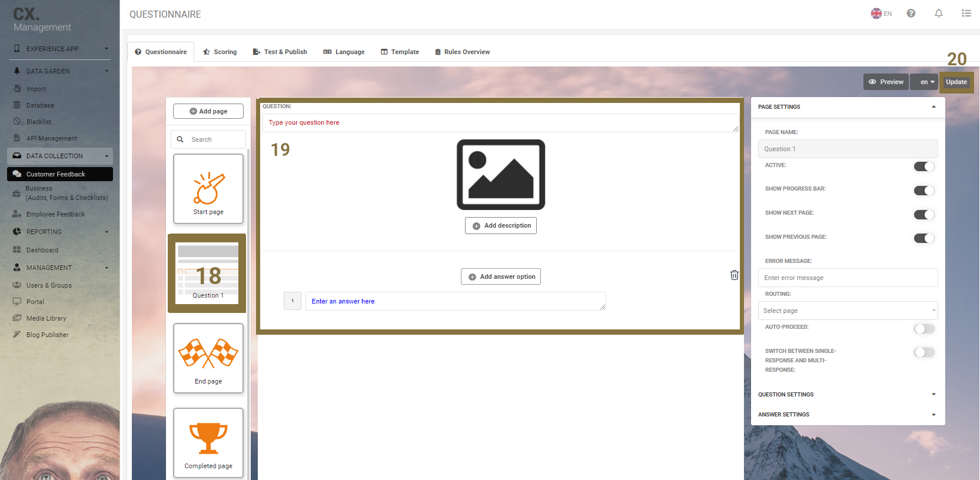
Task: Toggle Show Progress Bar switch
Action: (924, 191)
